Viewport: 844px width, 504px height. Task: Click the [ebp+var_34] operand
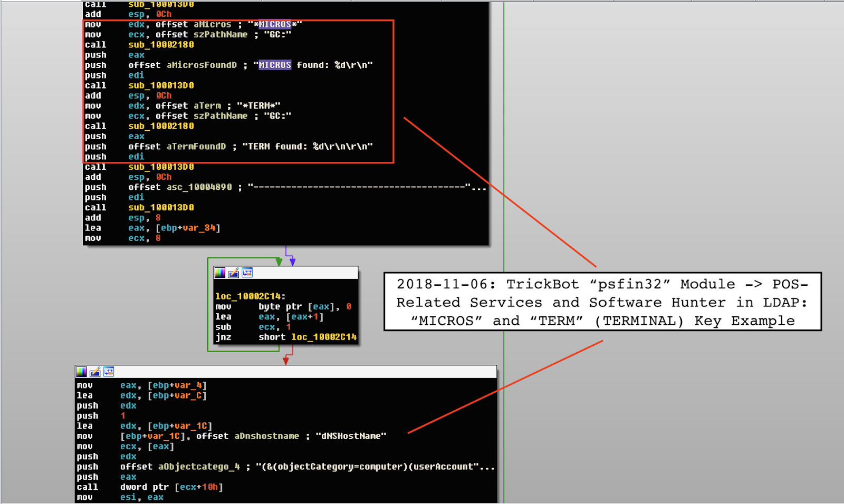tap(188, 228)
